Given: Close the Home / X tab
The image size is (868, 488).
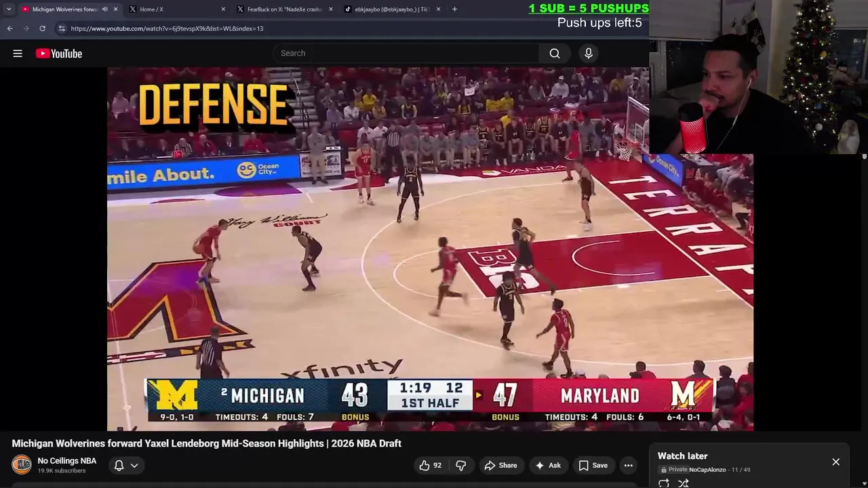Looking at the screenshot, I should pos(223,9).
